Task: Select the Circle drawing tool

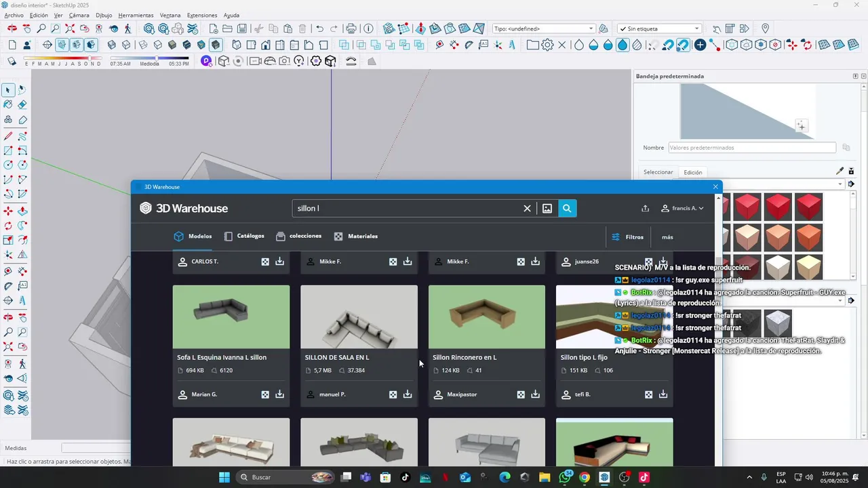Action: (8, 165)
